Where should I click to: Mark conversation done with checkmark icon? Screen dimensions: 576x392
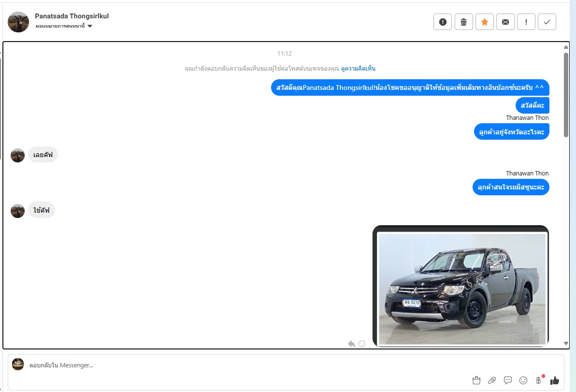point(547,22)
